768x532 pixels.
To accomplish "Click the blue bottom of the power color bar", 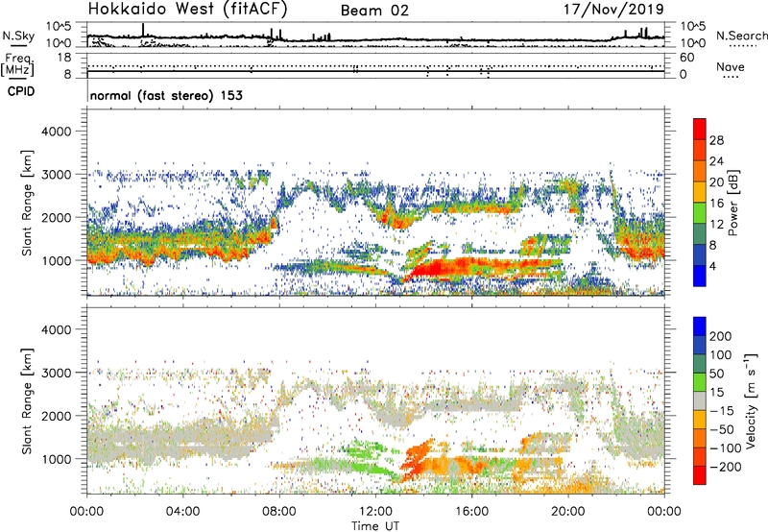I will pos(700,276).
